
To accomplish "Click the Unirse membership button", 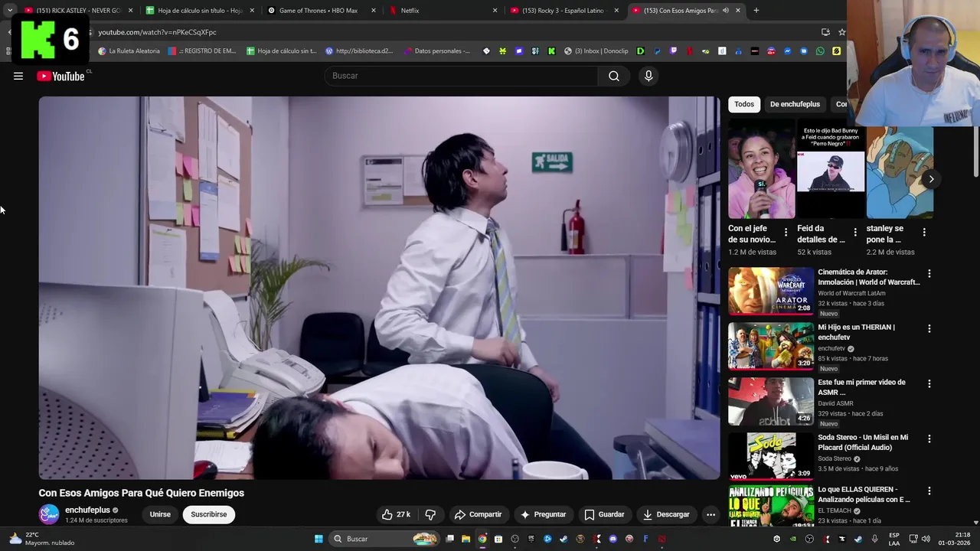I will coord(160,514).
